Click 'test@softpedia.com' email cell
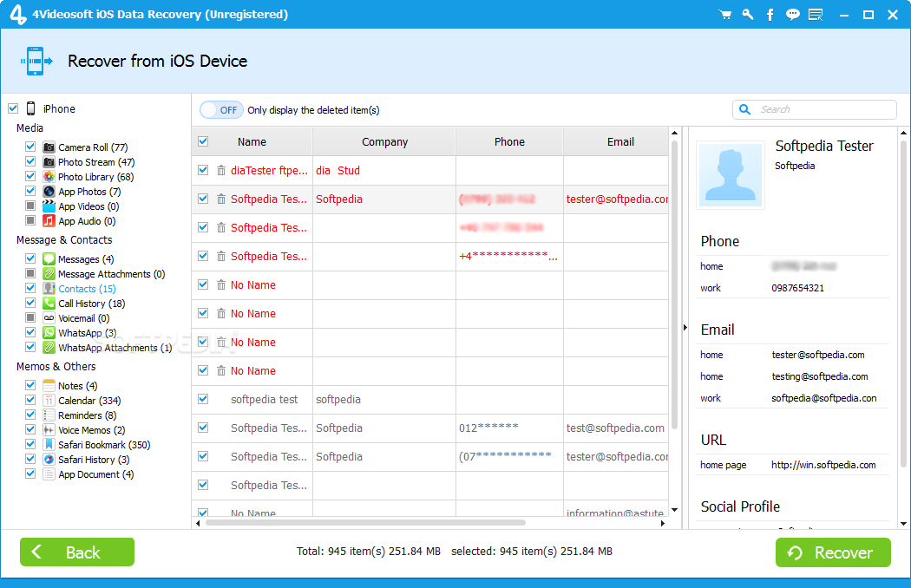This screenshot has width=911, height=588. [615, 428]
